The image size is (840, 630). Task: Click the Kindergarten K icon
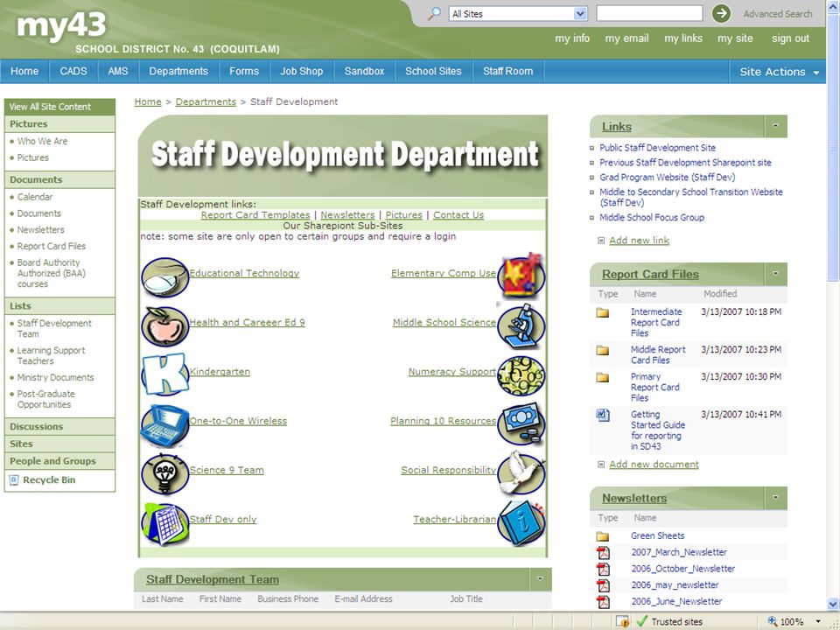click(x=165, y=374)
